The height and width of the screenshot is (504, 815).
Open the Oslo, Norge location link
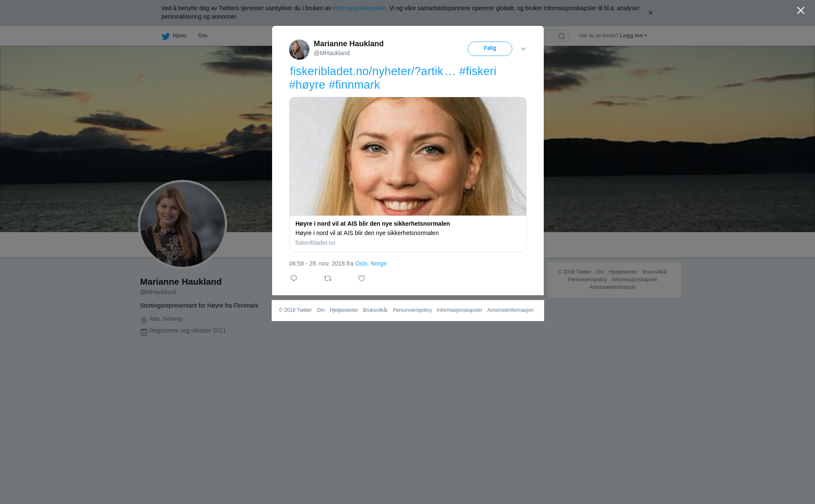pos(371,263)
